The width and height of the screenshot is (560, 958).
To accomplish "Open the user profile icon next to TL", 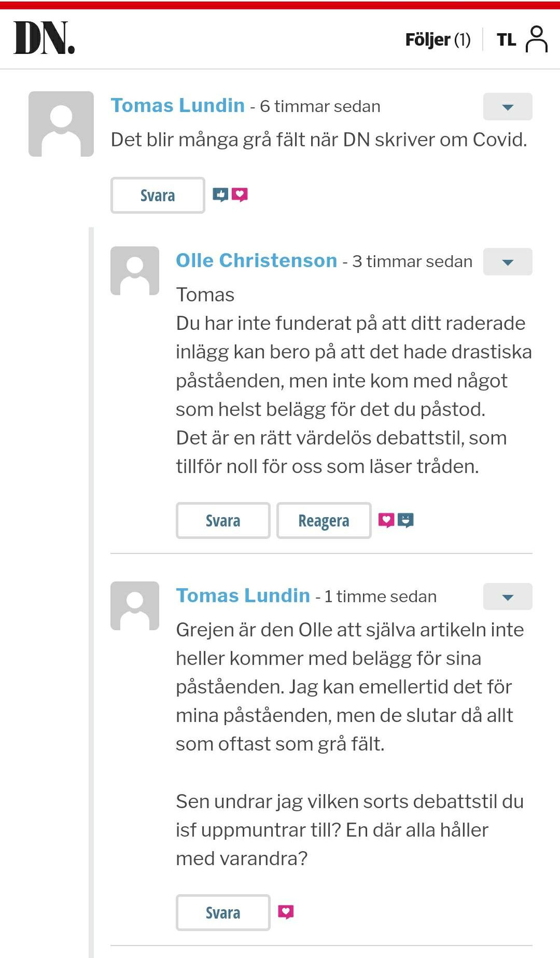I will coord(537,39).
